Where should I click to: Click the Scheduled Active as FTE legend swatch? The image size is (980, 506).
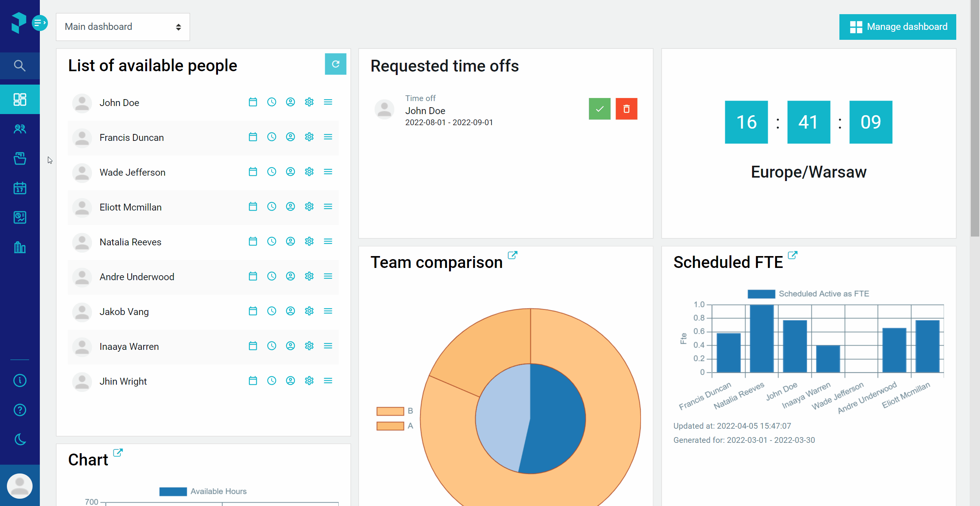click(x=761, y=294)
